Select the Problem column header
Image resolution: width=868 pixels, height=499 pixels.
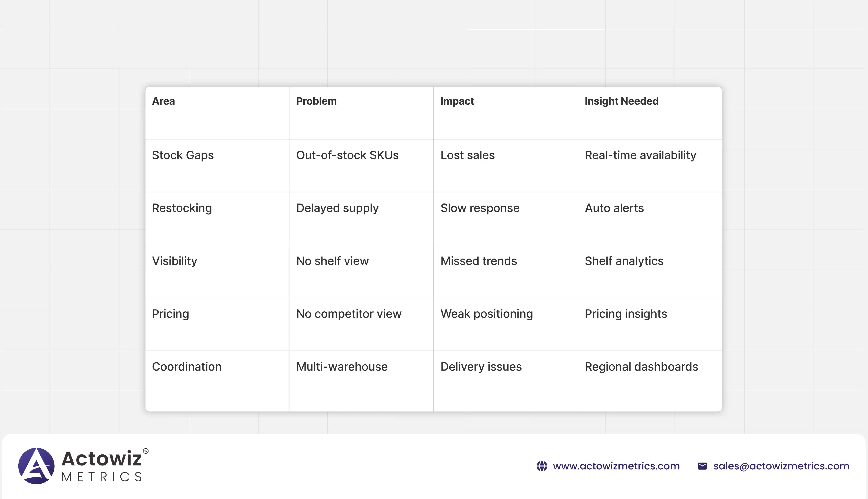[x=316, y=101]
